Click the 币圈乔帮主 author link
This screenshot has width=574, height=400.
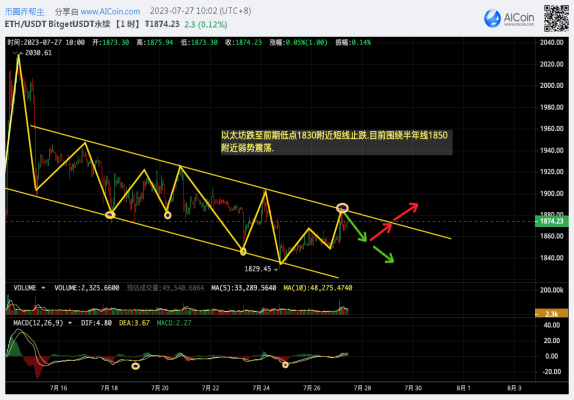click(24, 12)
